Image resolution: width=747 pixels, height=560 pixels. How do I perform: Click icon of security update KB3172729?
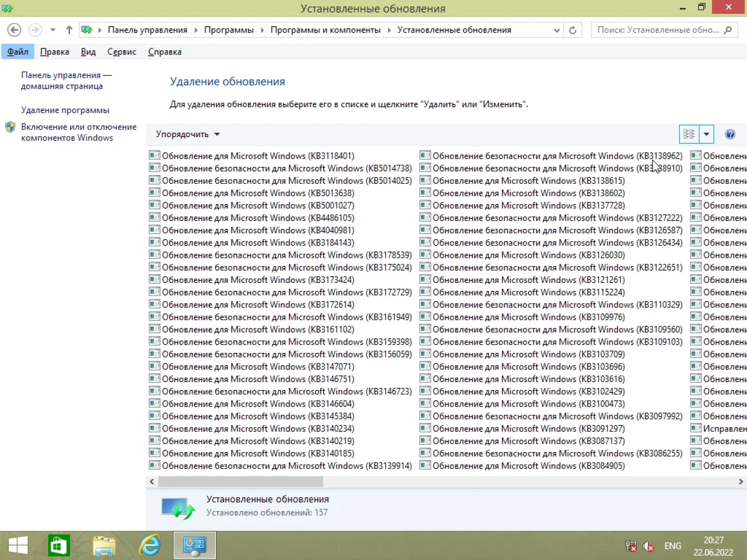155,292
